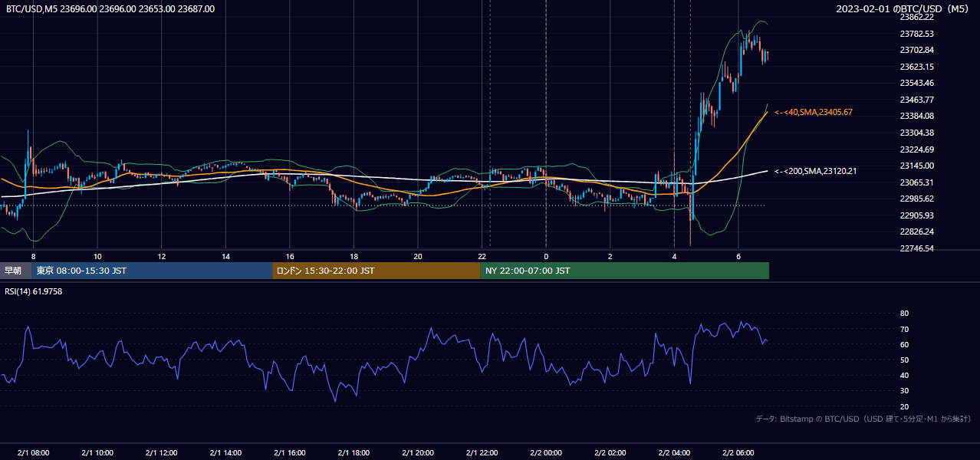
Task: Click the 2/1 18:00 time label
Action: click(x=354, y=452)
